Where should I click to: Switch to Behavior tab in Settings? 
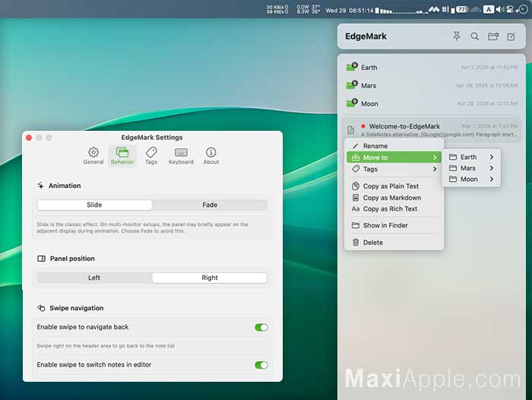tap(122, 156)
